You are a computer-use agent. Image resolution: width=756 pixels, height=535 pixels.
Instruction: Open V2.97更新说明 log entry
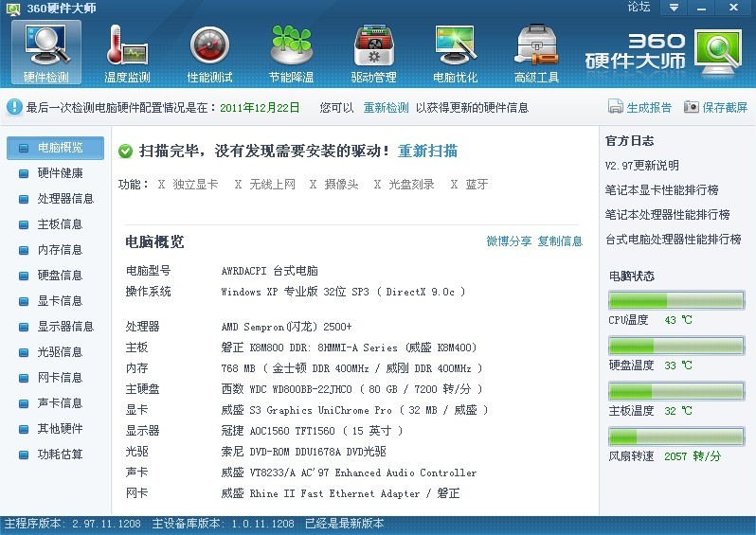pos(642,166)
